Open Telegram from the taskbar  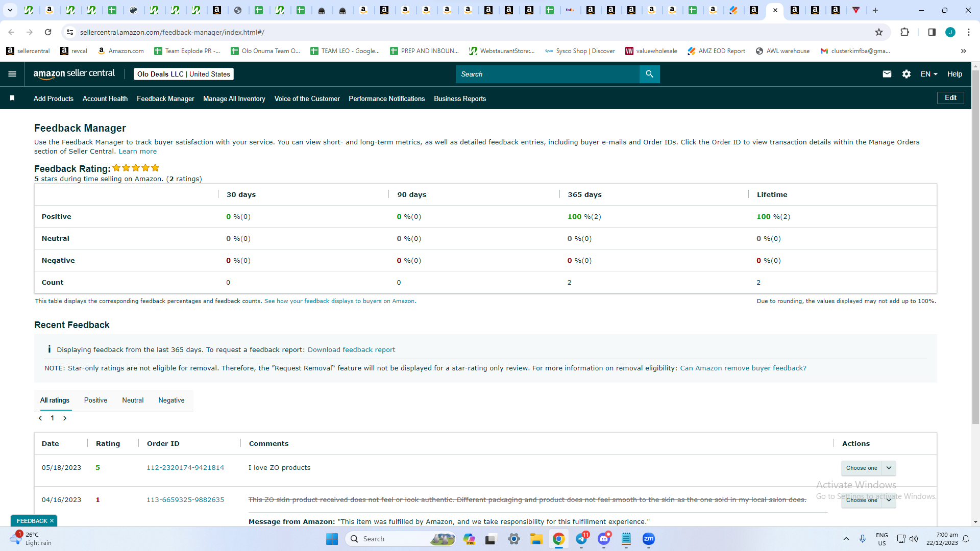(581, 539)
